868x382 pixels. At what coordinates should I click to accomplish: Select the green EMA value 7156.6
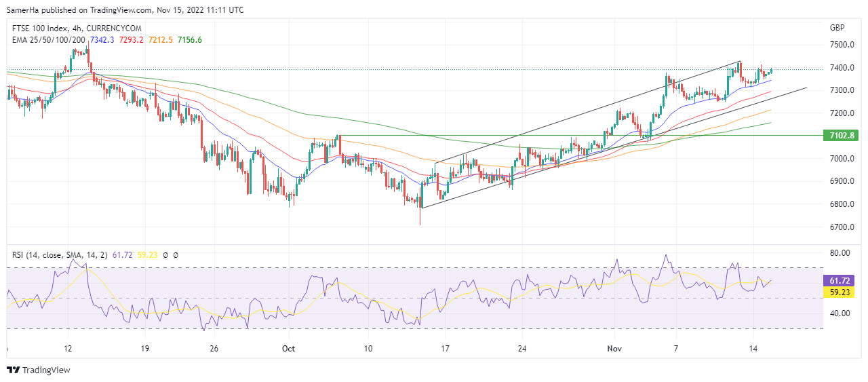tap(189, 40)
